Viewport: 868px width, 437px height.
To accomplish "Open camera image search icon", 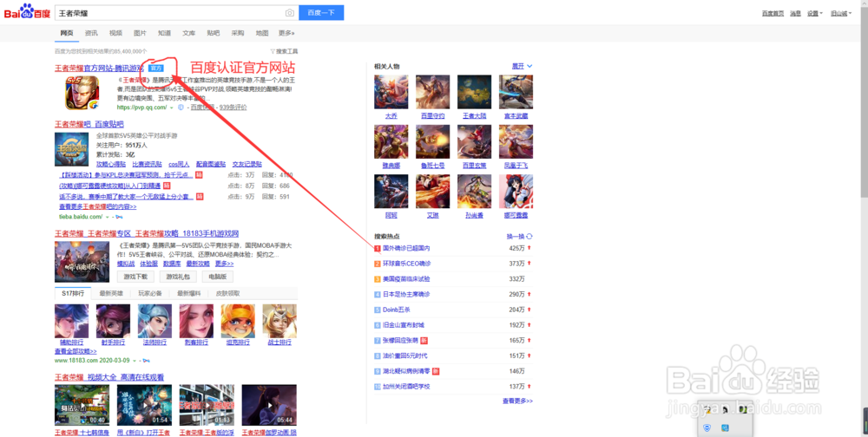I will pyautogui.click(x=290, y=13).
